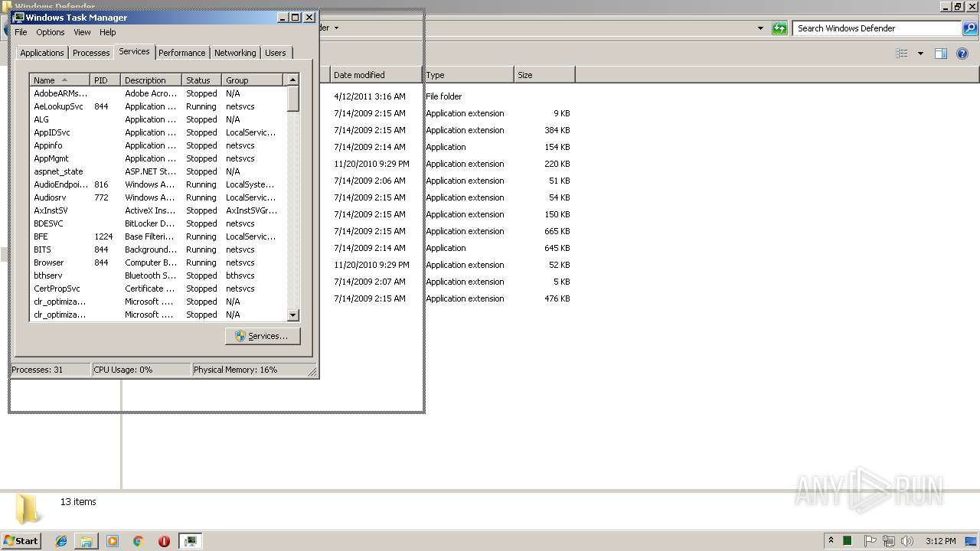
Task: Toggle the preview pane in Explorer
Action: point(941,54)
